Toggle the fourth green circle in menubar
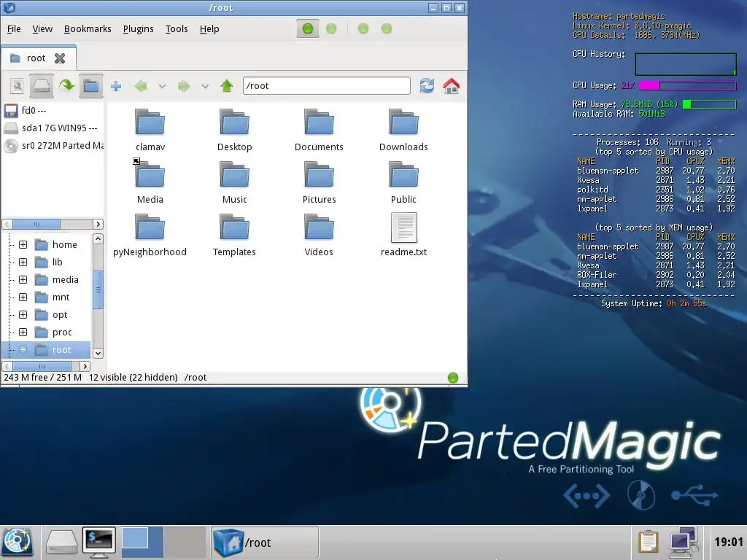747x560 pixels. (x=387, y=28)
